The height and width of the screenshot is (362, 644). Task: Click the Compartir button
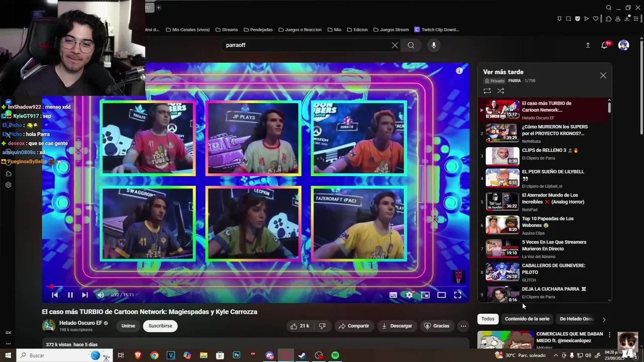[x=354, y=326]
